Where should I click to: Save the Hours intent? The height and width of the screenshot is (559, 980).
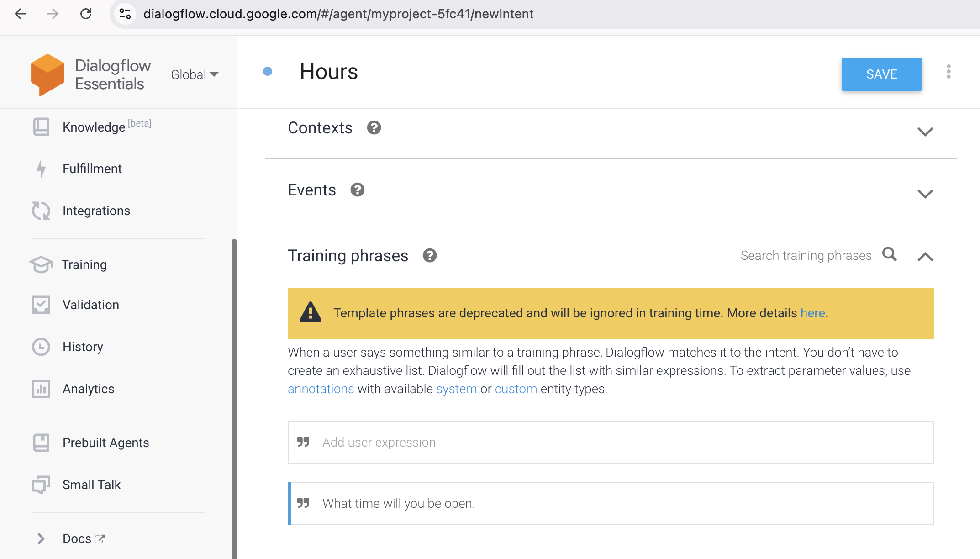(881, 74)
